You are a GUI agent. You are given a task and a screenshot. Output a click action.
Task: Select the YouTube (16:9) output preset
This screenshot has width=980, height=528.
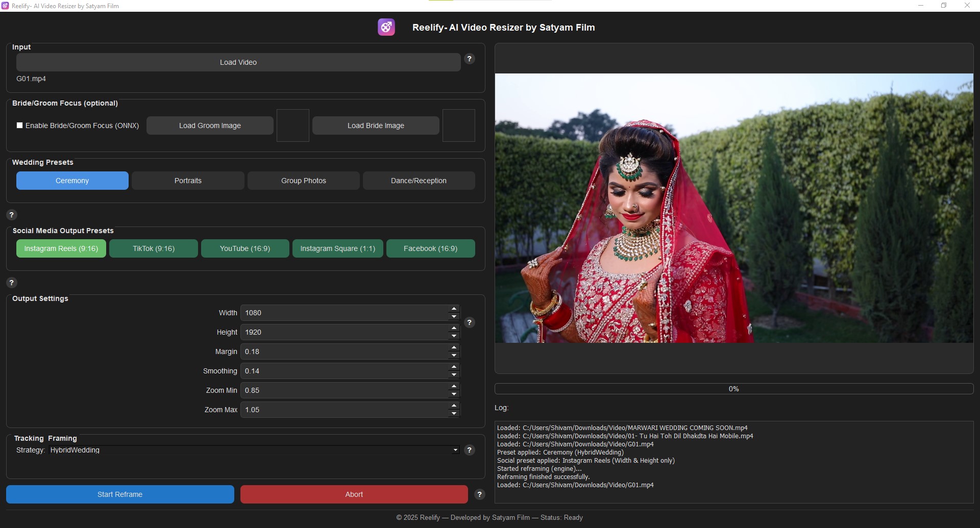(245, 248)
